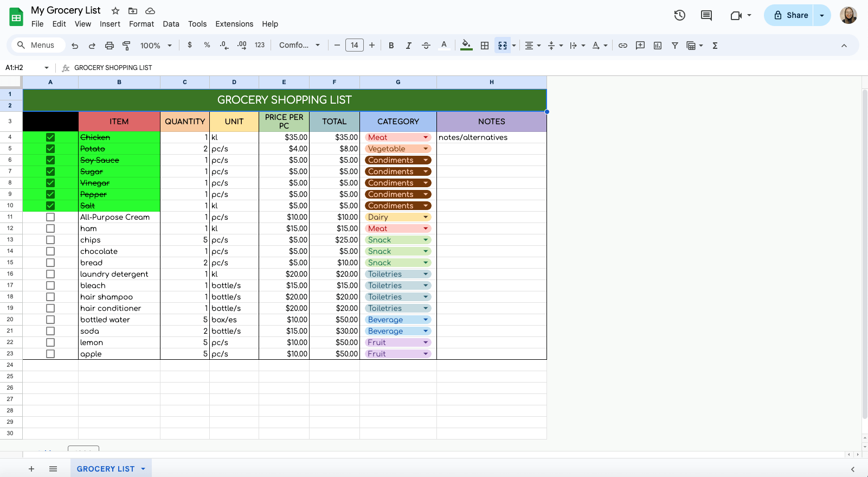868x477 pixels.
Task: Select the Paint format tool
Action: click(x=126, y=46)
